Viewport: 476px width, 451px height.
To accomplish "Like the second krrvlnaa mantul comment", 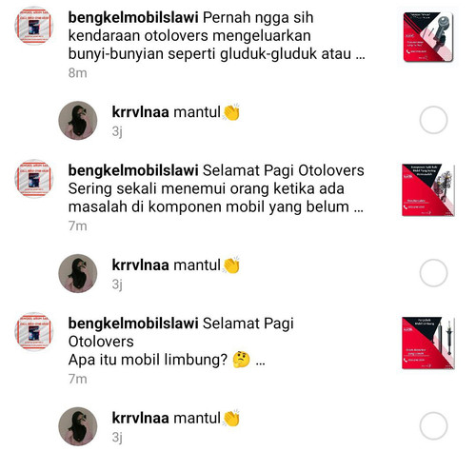I will pos(433,273).
